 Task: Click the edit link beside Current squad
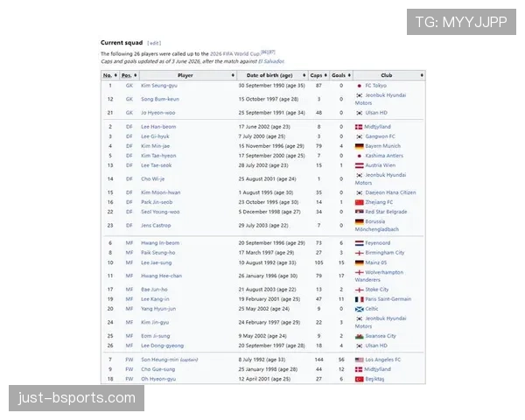point(154,43)
